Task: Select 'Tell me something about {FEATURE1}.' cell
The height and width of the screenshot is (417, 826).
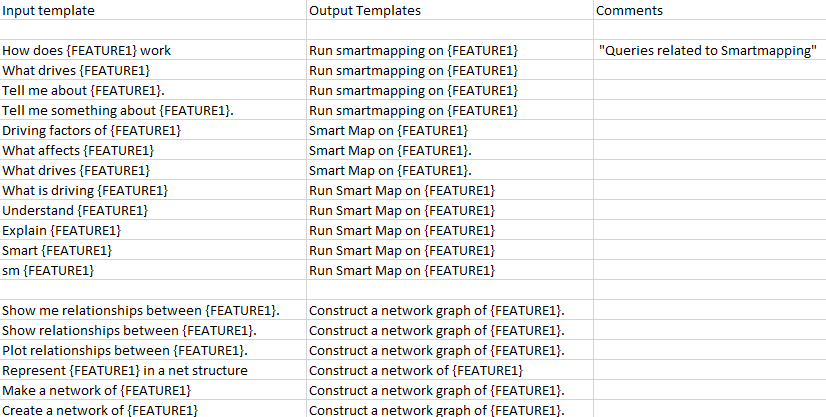Action: (x=153, y=110)
